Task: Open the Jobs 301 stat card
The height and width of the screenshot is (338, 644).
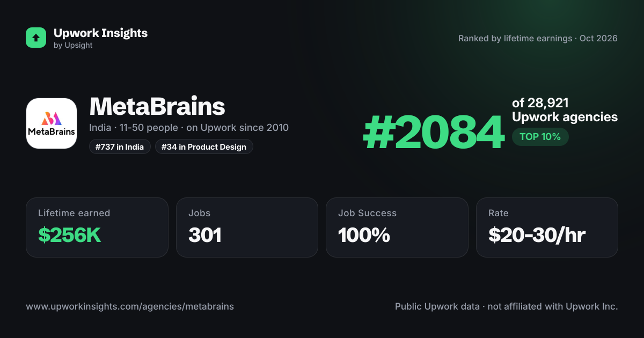Action: pyautogui.click(x=247, y=227)
